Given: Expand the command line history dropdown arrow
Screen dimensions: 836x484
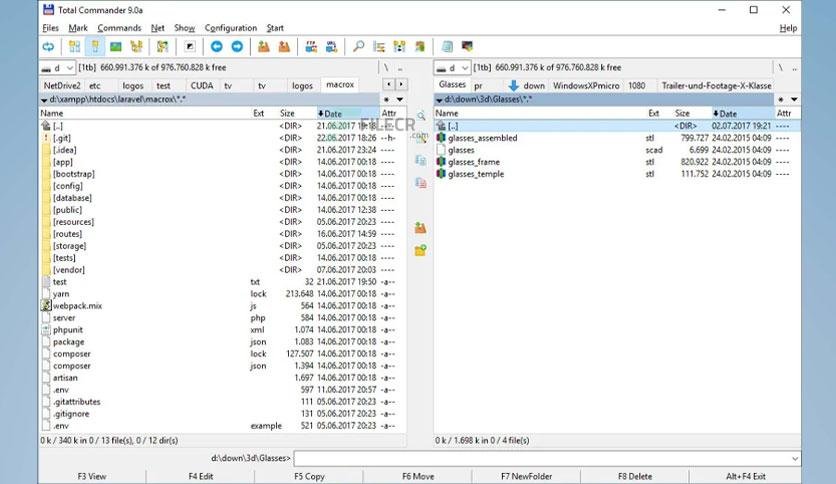Looking at the screenshot, I should click(794, 458).
